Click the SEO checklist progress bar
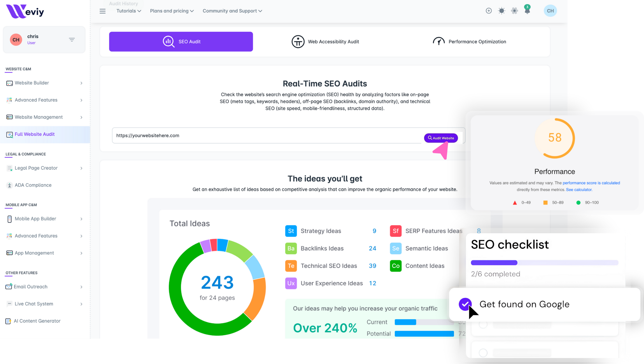Viewport: 644px width, 364px height. coord(544,263)
